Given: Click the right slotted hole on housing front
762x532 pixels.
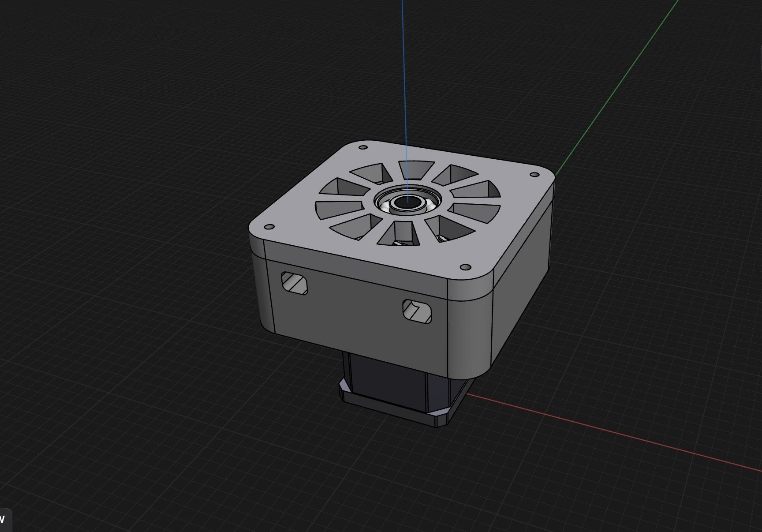Looking at the screenshot, I should coord(417,311).
